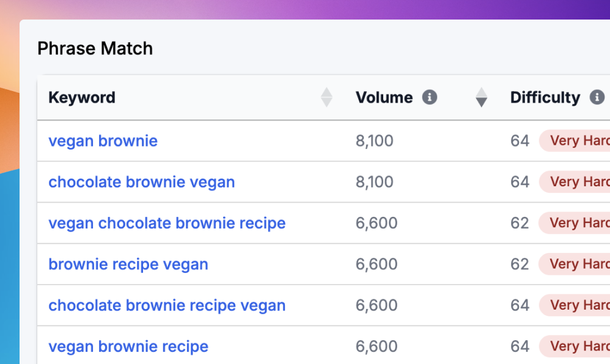Screen dimensions: 610x364
Task: Click Very Hard badge for "vegan brownie"
Action: pos(578,141)
